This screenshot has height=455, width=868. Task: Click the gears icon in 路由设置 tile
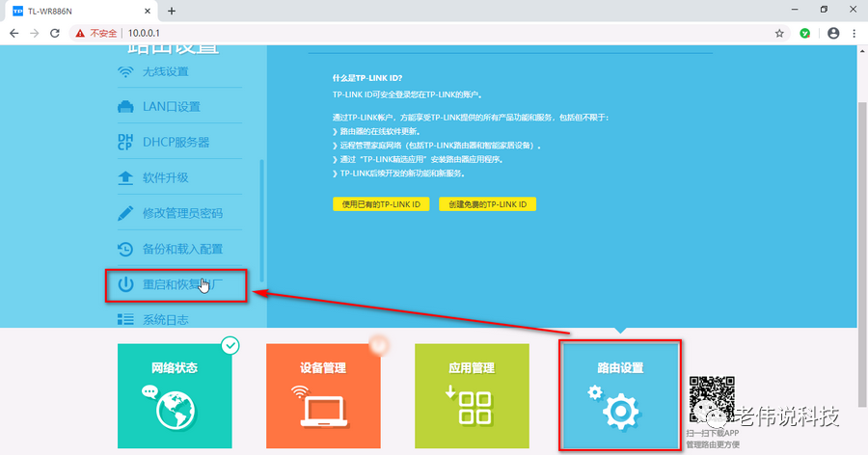[x=614, y=408]
